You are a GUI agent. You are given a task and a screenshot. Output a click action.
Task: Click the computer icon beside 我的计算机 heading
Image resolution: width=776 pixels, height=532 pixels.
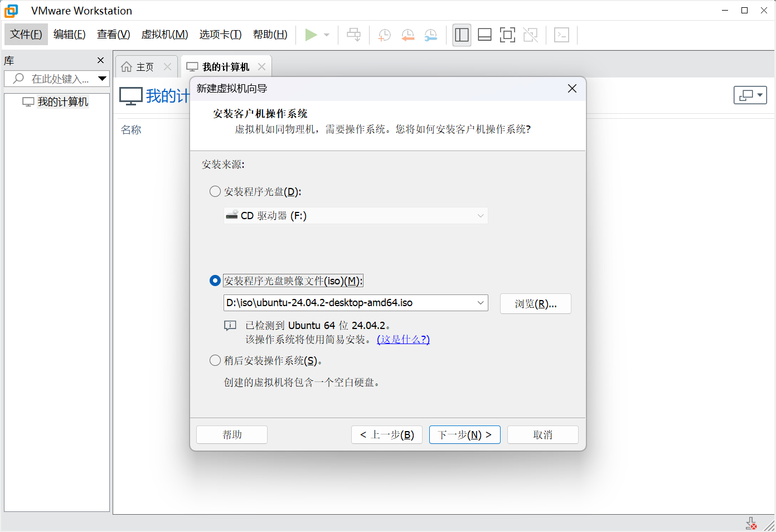point(131,96)
